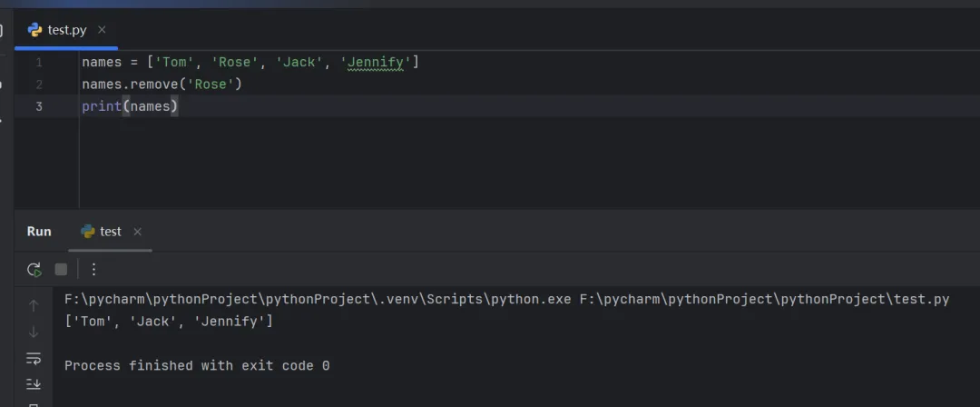Click the Python icon on test.py tab
980x407 pixels.
coord(35,30)
